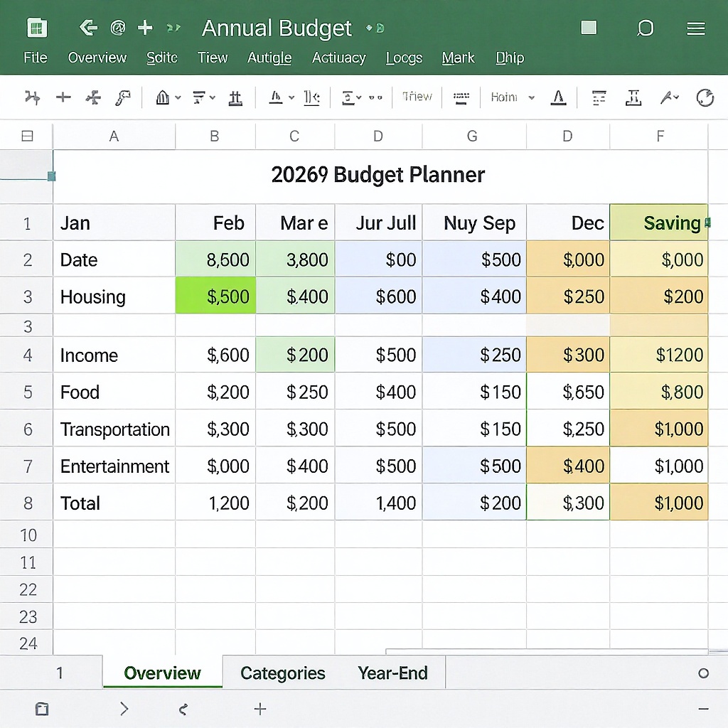This screenshot has width=728, height=728.
Task: Add a new sheet with plus
Action: click(260, 709)
